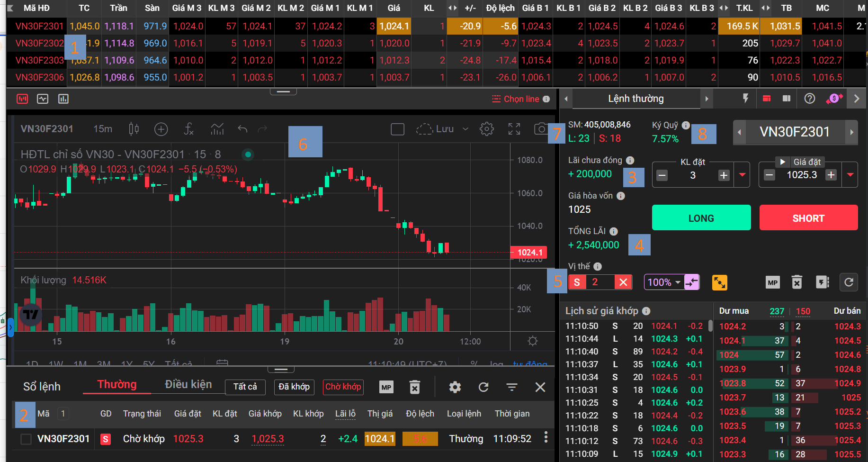Image resolution: width=868 pixels, height=462 pixels.
Task: Toggle the Giá đặt play arrow
Action: click(x=783, y=162)
